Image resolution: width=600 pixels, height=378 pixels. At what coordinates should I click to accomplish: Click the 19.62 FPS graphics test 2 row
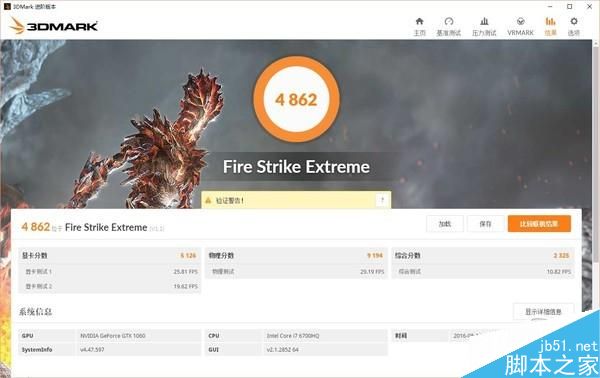click(x=110, y=286)
